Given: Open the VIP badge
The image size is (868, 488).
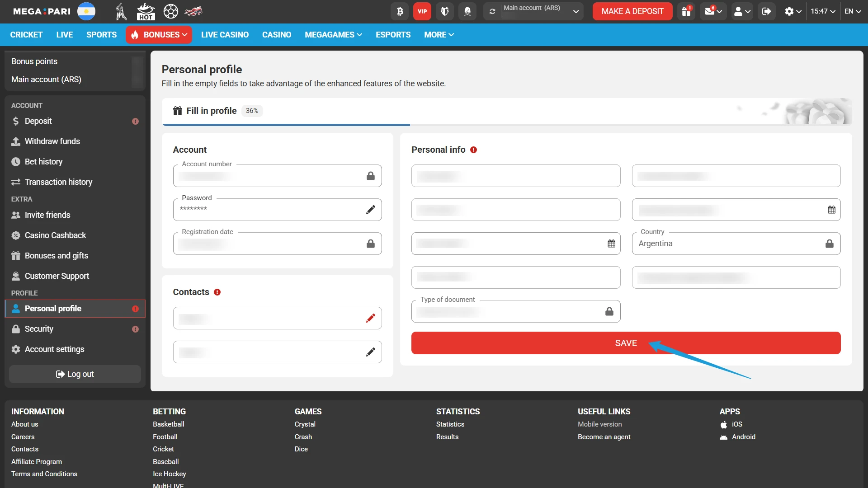Looking at the screenshot, I should 422,11.
